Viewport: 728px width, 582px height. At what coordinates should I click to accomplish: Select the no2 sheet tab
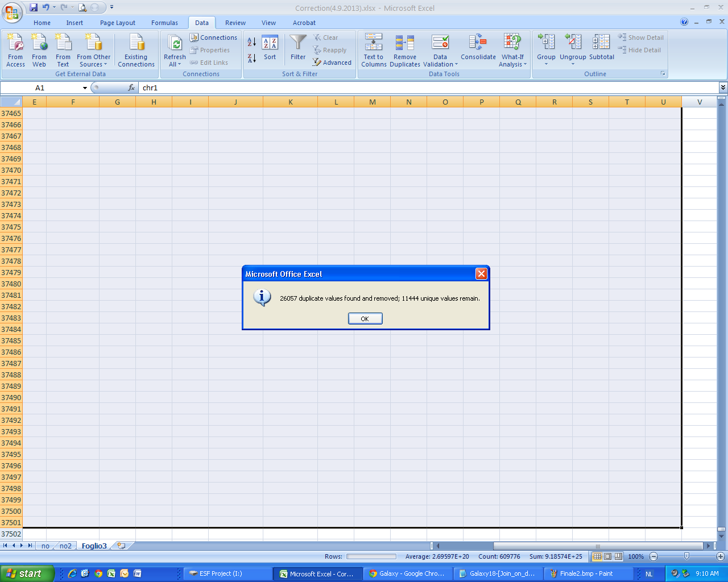click(x=65, y=546)
